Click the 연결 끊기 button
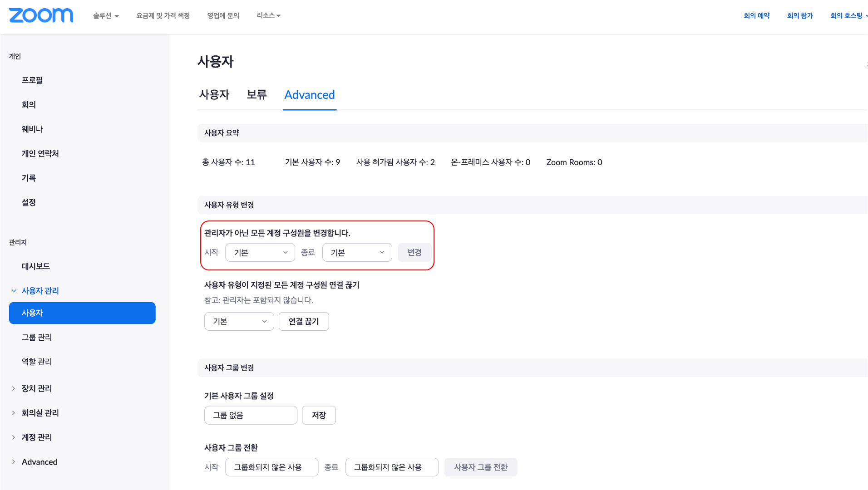 coord(304,322)
